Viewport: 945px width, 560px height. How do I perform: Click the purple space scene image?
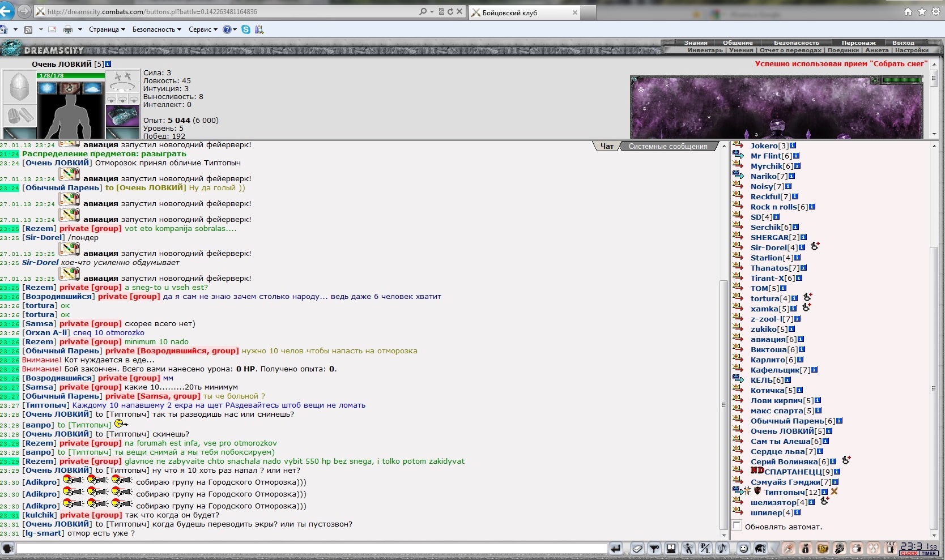tap(777, 108)
